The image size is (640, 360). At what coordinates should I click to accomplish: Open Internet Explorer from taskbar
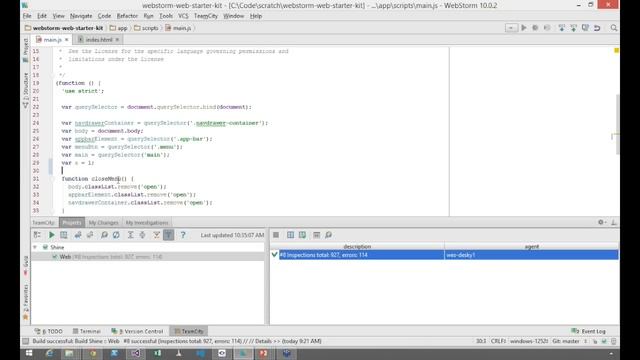pos(49,353)
